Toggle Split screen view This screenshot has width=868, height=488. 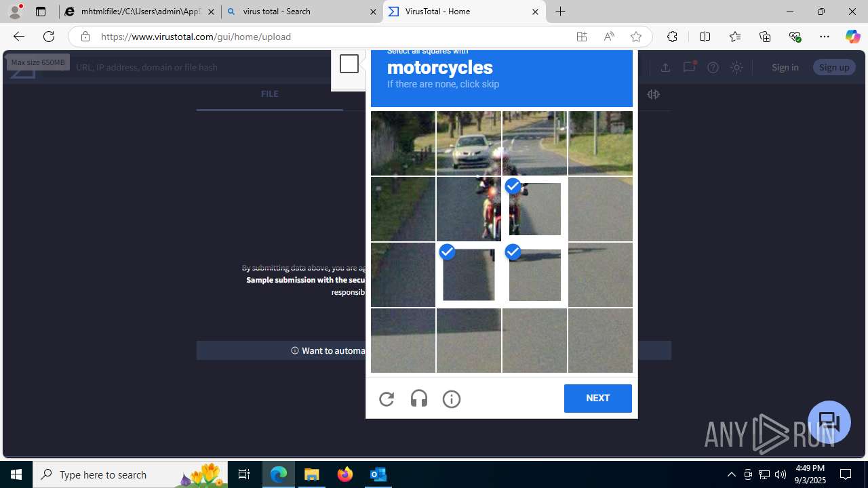click(705, 37)
